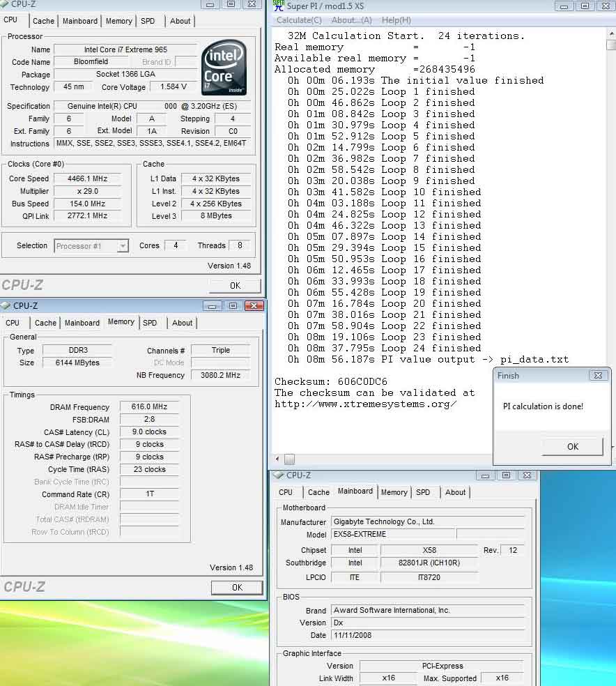The image size is (616, 686).
Task: Switch to Mainboard tab in top CPU-Z window
Action: point(80,21)
